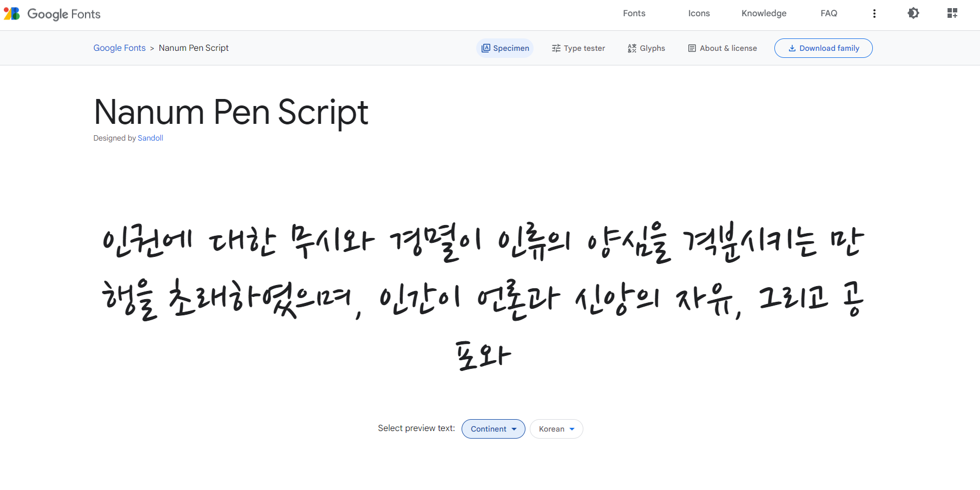Open the Sandoll designer link
980x490 pixels.
pos(150,138)
